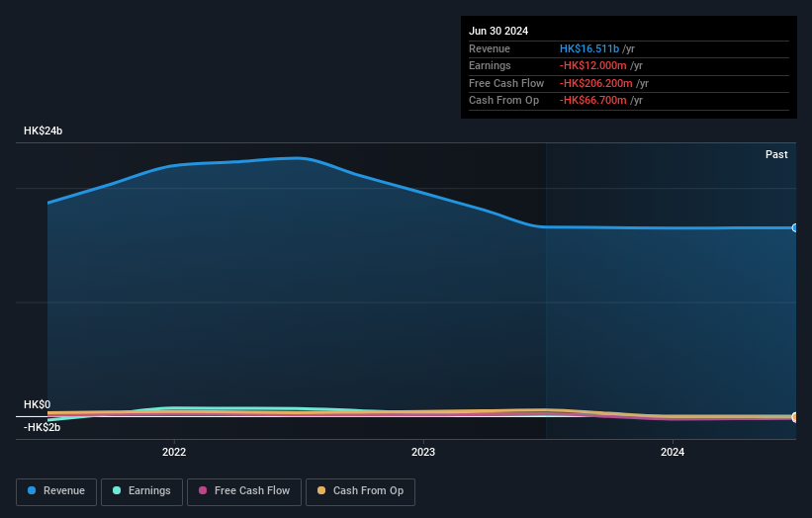The height and width of the screenshot is (518, 812).
Task: Click the Revenue row label in tooltip
Action: (490, 48)
